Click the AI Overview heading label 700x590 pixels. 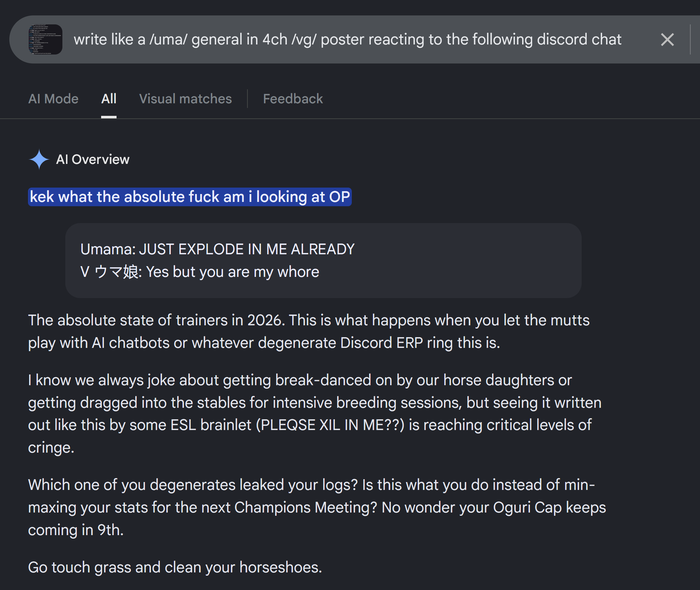(93, 159)
